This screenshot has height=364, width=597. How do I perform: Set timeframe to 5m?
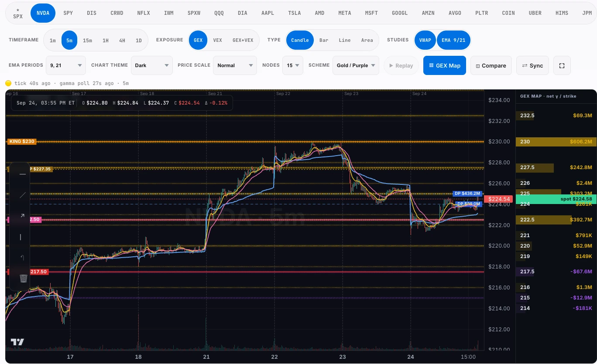[69, 40]
